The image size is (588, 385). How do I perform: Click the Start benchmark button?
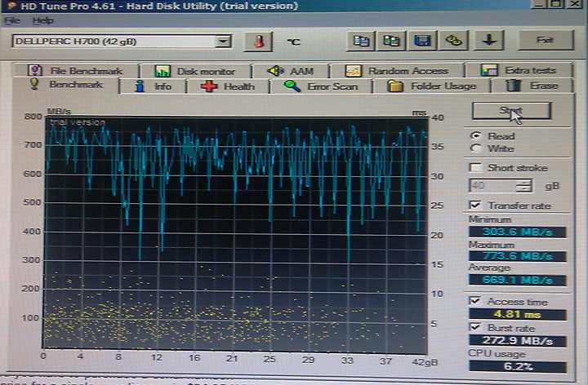511,111
